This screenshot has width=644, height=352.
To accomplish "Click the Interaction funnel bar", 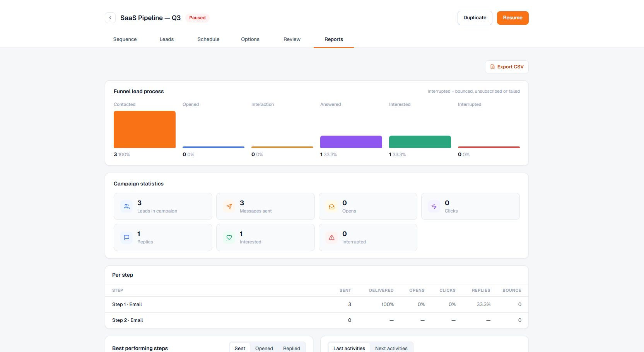I will tap(282, 147).
